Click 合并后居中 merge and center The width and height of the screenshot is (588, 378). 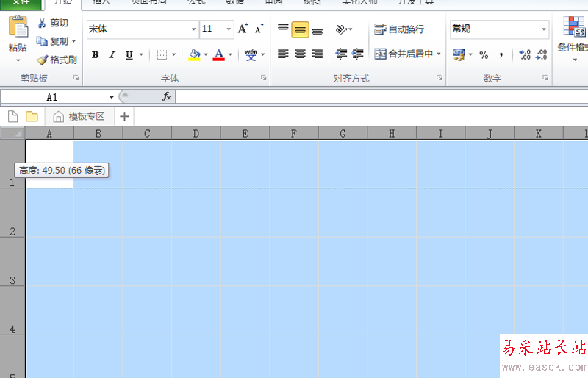tap(404, 54)
